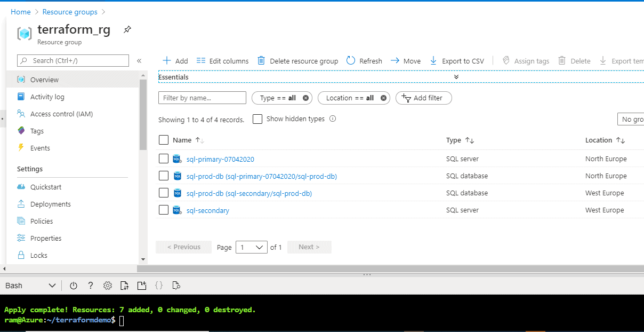Collapse the sidebar with double chevron
Viewport: 644px width, 332px height.
click(139, 61)
